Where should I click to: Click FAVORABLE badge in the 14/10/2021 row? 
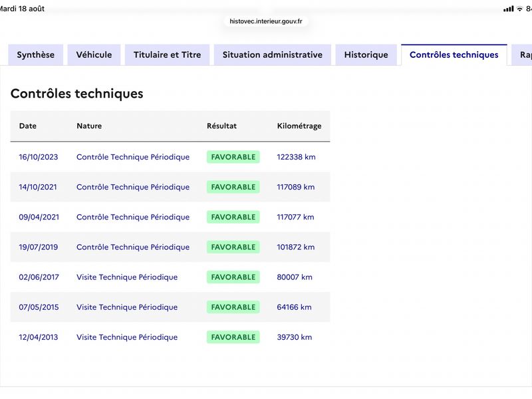pos(233,187)
